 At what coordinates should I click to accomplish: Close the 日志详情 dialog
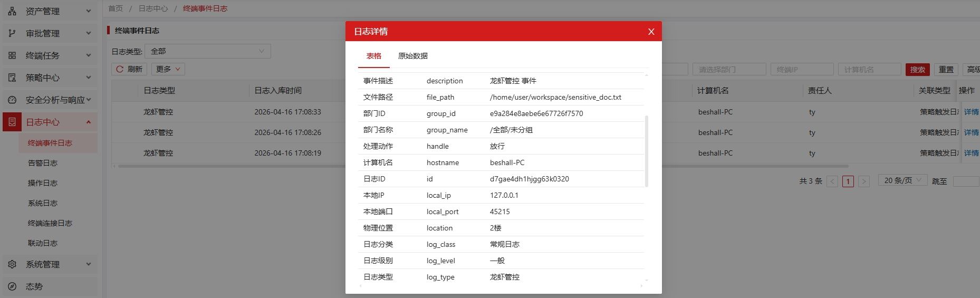click(651, 32)
